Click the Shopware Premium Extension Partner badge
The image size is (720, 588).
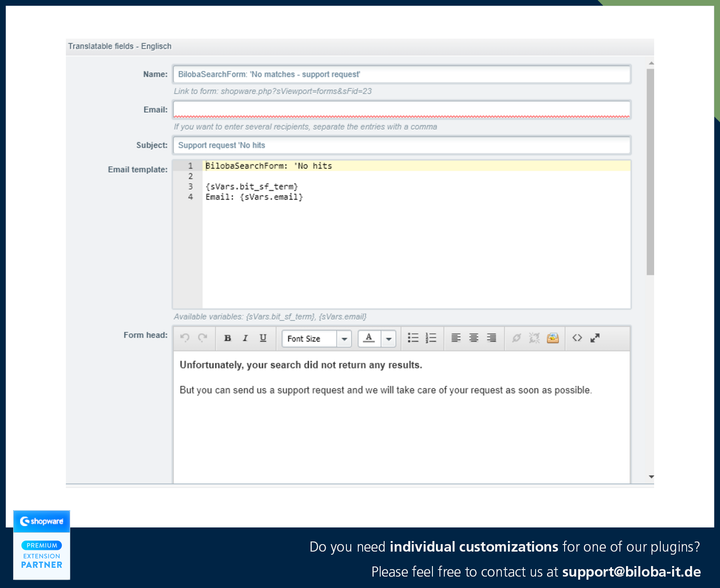[x=42, y=545]
